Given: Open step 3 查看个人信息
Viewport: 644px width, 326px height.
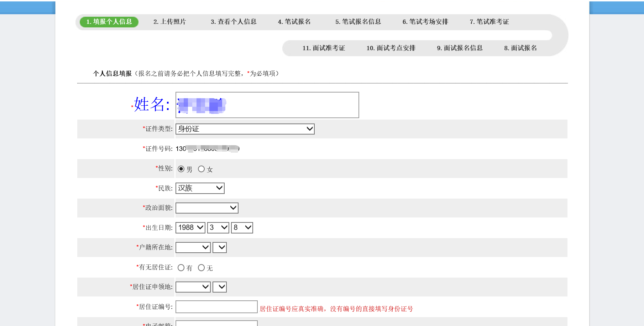Looking at the screenshot, I should point(234,22).
